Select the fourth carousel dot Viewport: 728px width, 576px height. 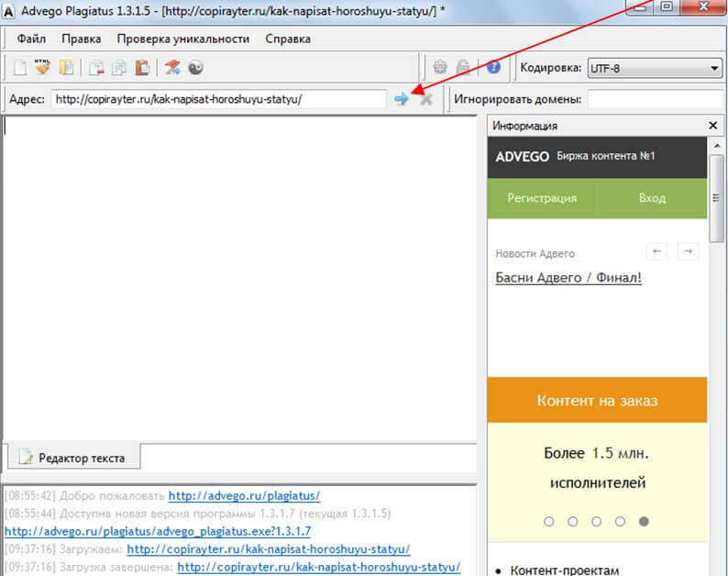[x=620, y=521]
